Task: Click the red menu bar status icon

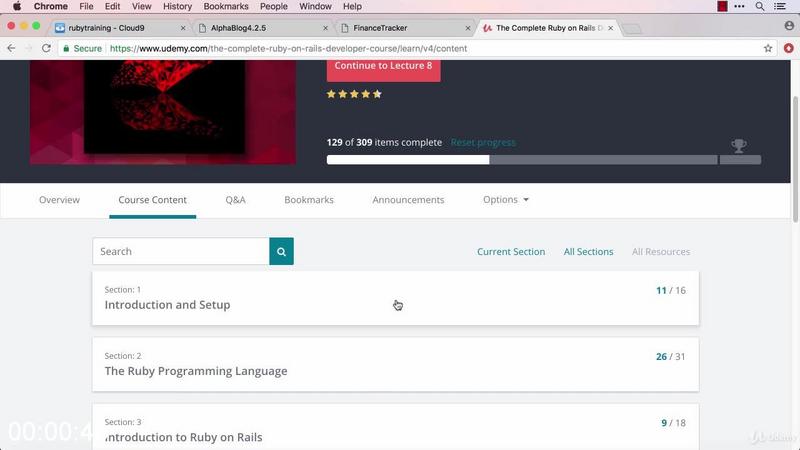Action: tap(722, 6)
